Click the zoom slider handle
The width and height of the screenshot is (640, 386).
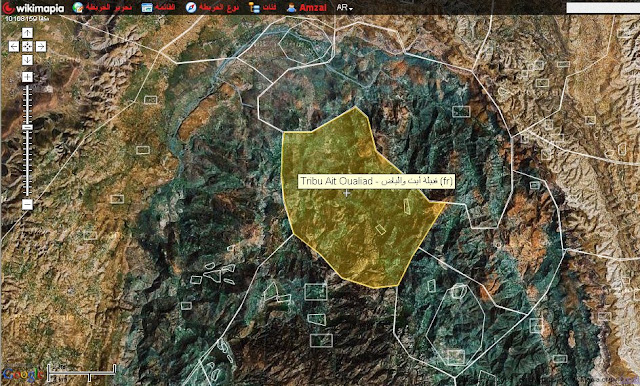(27, 128)
